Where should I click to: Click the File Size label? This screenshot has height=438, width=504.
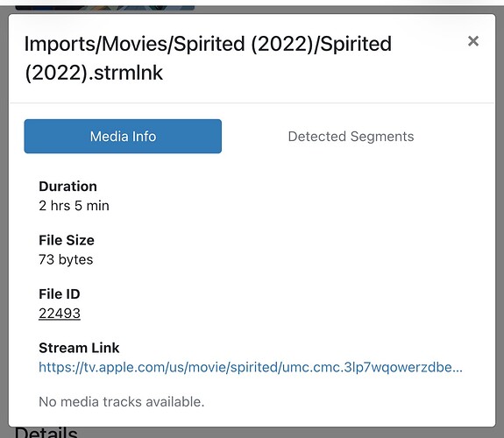click(67, 240)
